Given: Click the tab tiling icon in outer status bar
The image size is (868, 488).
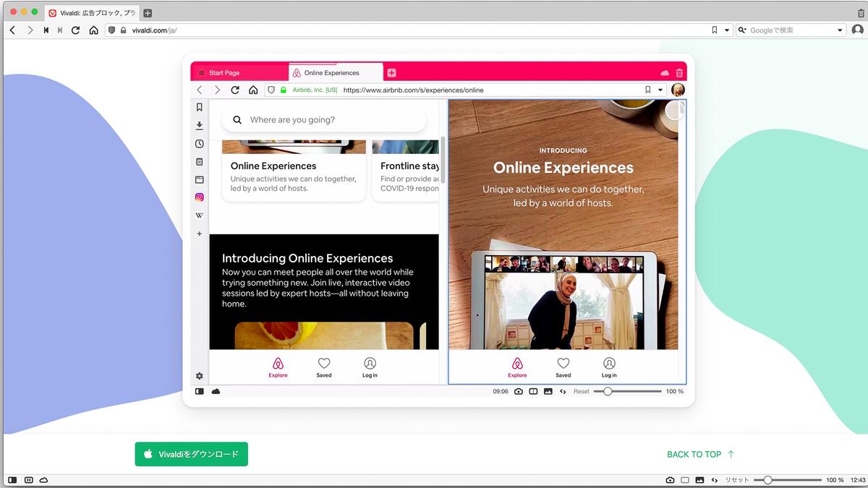Looking at the screenshot, I should point(29,480).
